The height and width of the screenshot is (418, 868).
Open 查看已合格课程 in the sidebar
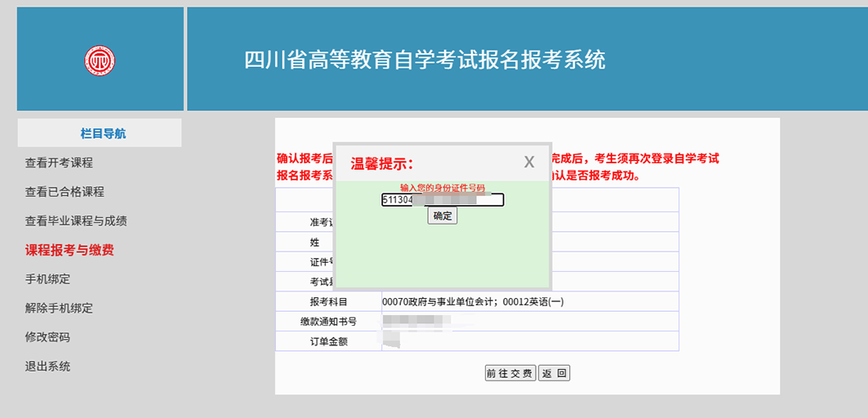tap(65, 192)
